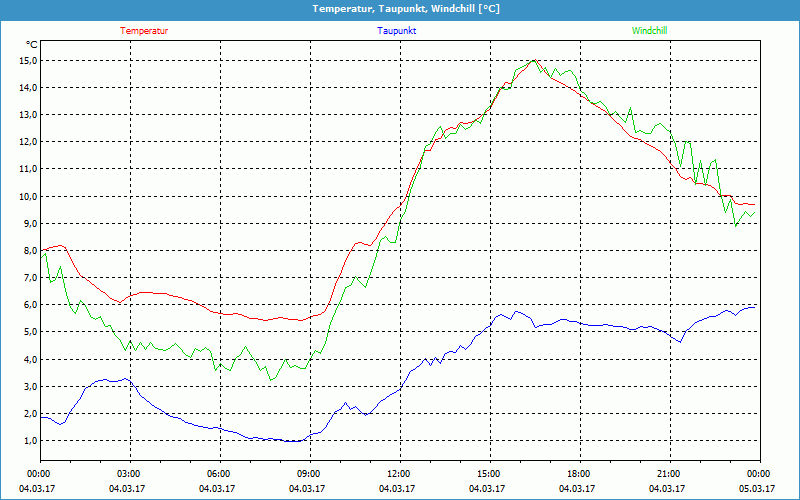800x500 pixels.
Task: Click the 14,0 y-axis label
Action: point(28,88)
